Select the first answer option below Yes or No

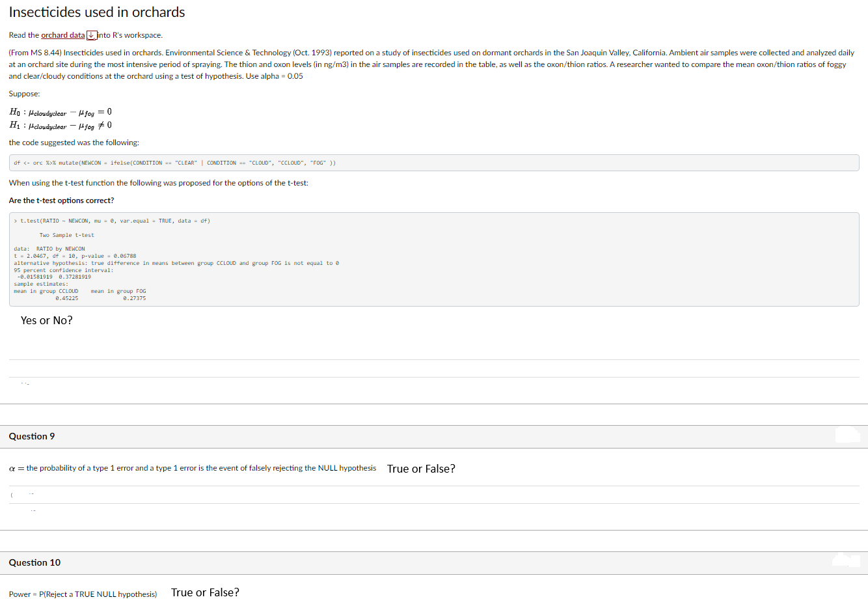[23, 382]
